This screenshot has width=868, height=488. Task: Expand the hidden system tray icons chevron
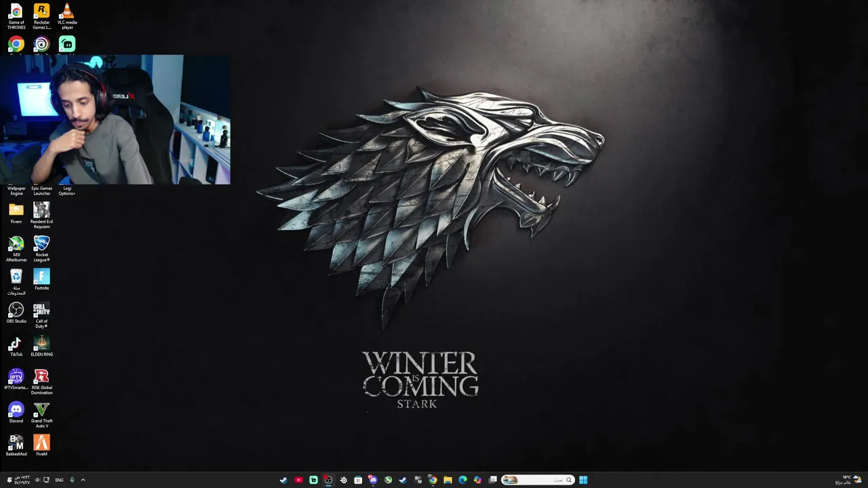(83, 480)
